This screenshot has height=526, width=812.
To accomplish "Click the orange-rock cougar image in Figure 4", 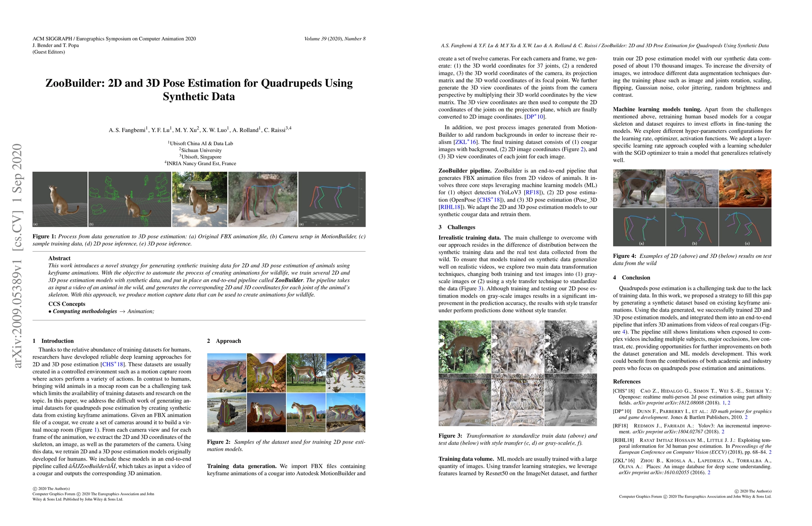I will pos(745,188).
